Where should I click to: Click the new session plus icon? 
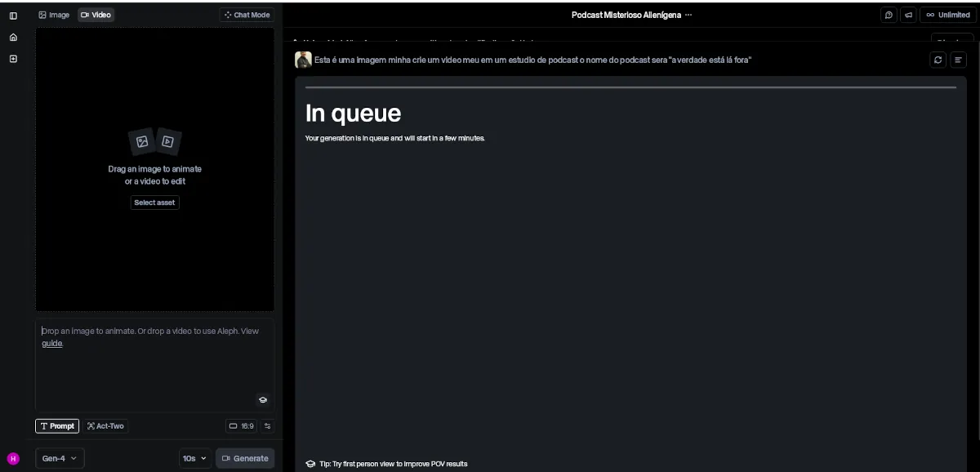click(13, 59)
